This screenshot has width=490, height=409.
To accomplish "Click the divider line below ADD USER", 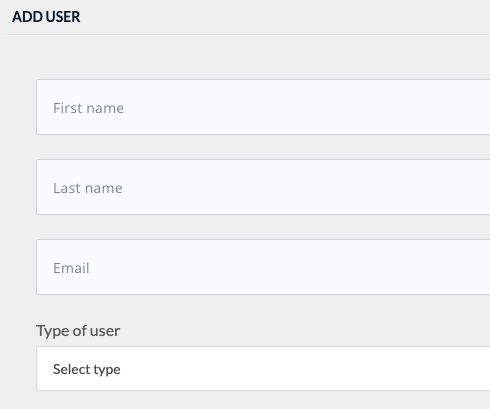I will click(248, 34).
